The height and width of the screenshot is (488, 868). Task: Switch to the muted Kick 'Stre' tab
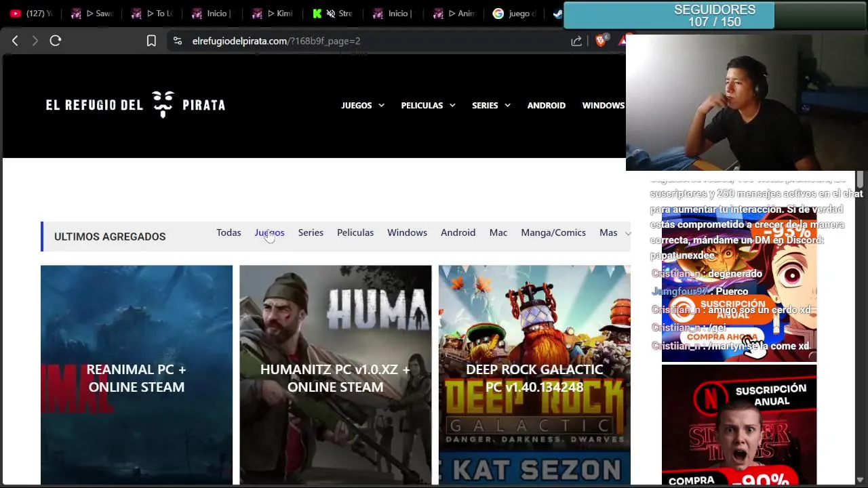tap(333, 14)
